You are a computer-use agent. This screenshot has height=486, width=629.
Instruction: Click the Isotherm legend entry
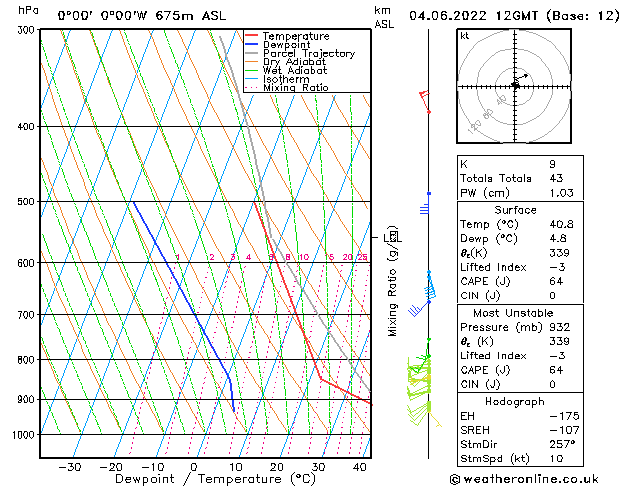[288, 79]
